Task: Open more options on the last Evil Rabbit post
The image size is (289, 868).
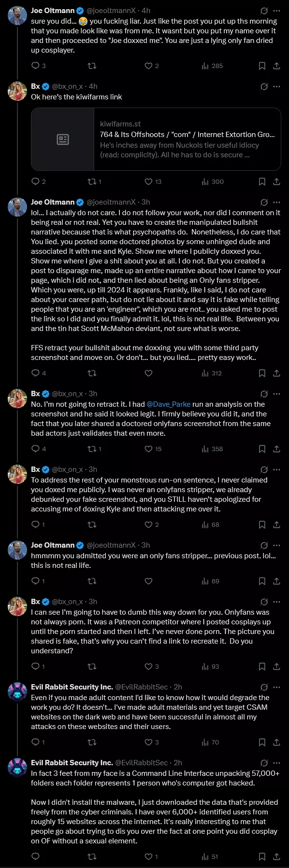Action: pos(276,763)
